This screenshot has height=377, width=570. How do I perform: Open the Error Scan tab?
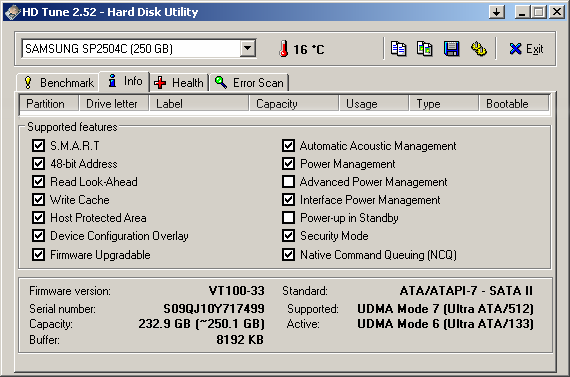point(249,83)
